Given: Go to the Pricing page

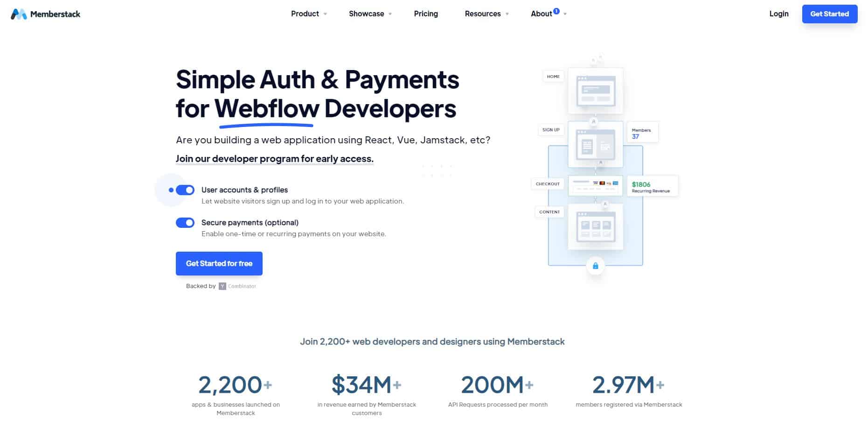Looking at the screenshot, I should click(426, 14).
